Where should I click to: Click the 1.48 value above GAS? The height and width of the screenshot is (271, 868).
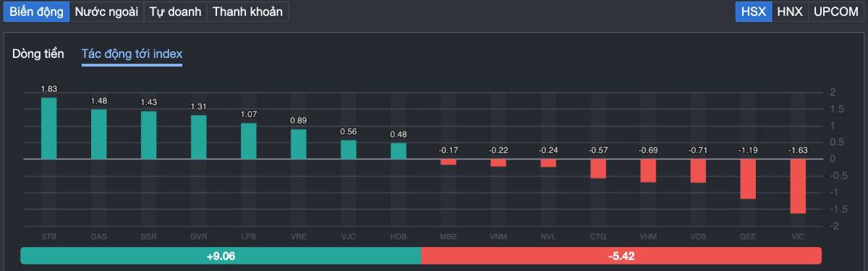(99, 101)
